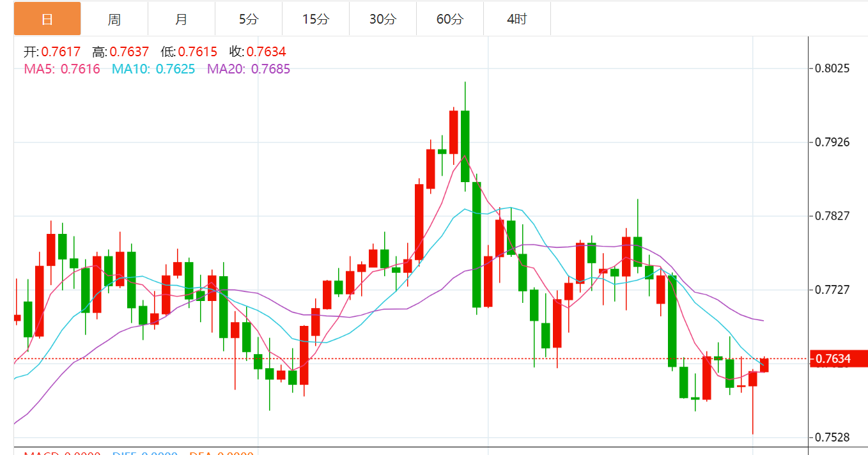Switch to the 周 weekly tab
The image size is (868, 455).
(114, 19)
